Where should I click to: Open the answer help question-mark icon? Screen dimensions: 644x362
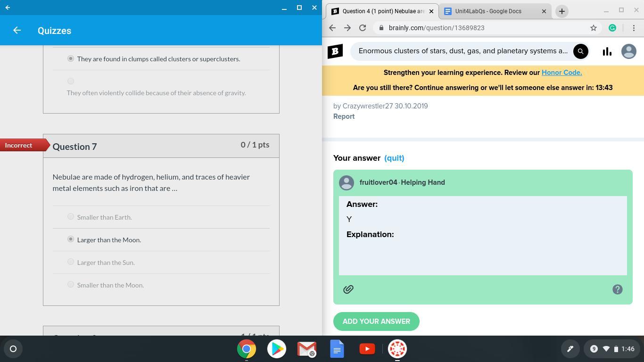pyautogui.click(x=618, y=289)
